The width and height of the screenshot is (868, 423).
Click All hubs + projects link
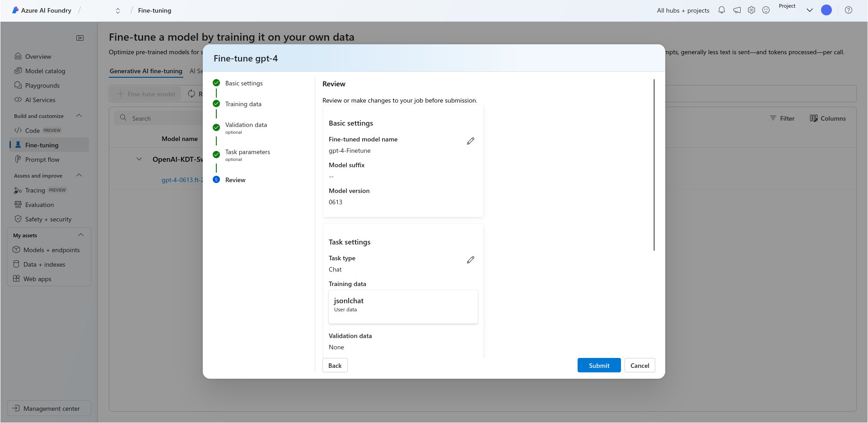click(x=683, y=10)
